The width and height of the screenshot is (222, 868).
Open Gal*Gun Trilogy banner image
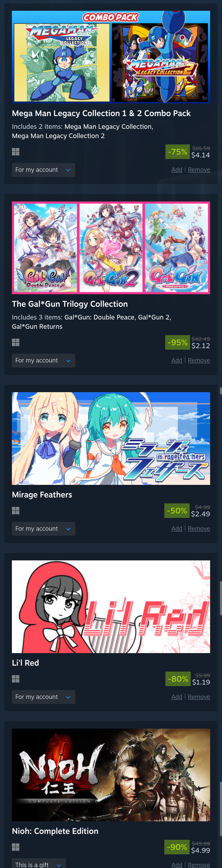111,248
